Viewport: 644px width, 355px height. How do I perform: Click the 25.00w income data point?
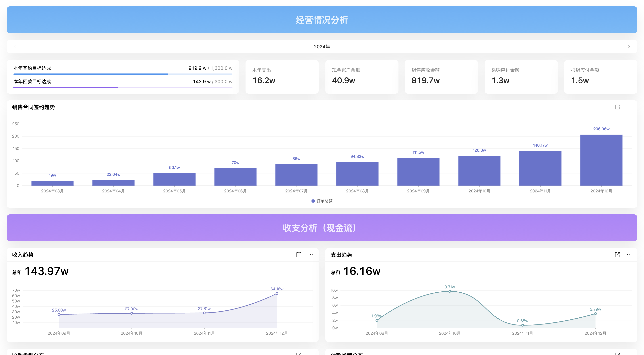[x=59, y=314]
